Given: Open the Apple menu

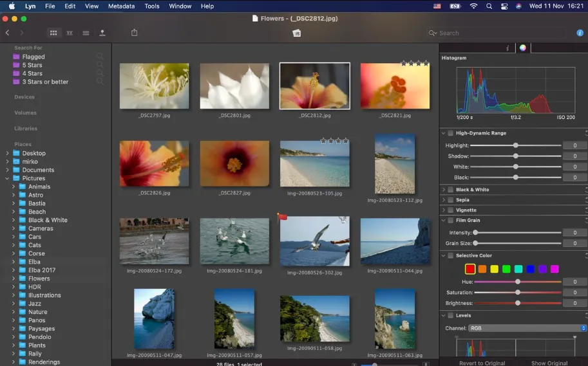Looking at the screenshot, I should click(x=12, y=6).
